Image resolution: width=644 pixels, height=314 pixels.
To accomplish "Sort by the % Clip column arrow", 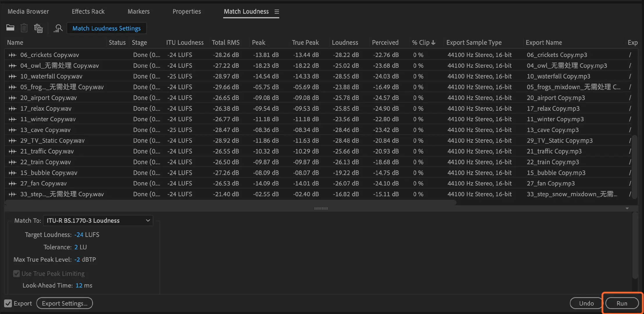I will pos(433,43).
